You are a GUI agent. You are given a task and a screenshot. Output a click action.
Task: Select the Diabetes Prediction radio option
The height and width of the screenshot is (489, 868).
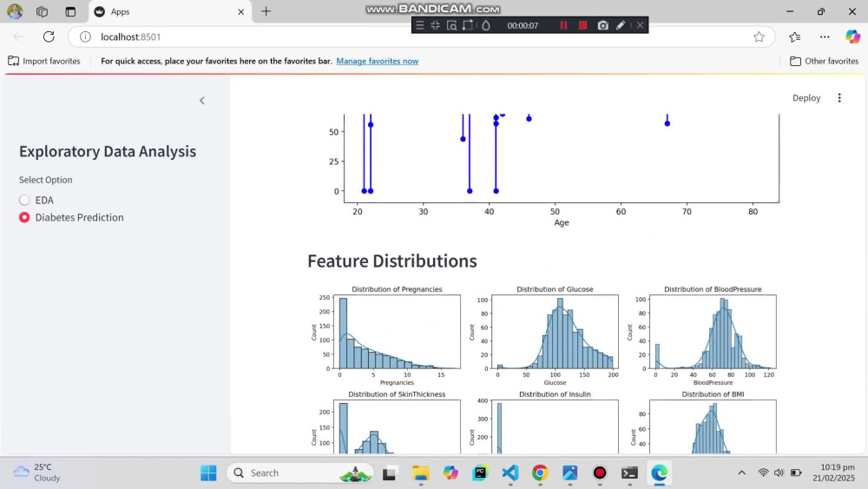pos(71,217)
